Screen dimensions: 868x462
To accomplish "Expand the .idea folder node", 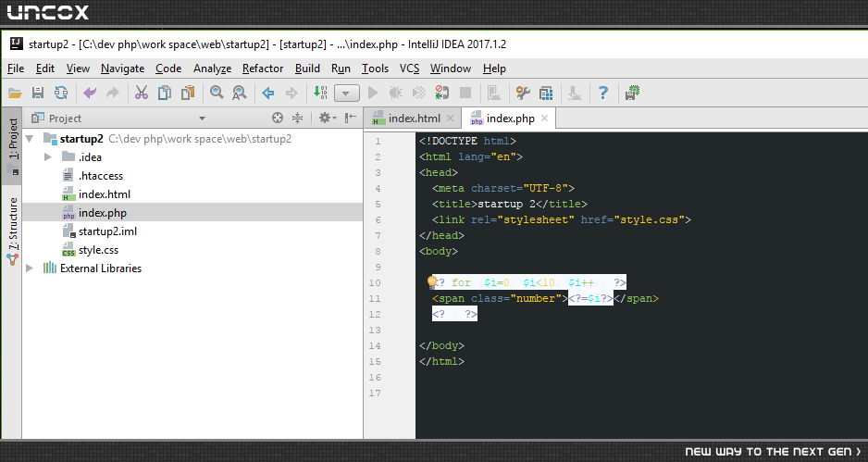I will pyautogui.click(x=48, y=157).
